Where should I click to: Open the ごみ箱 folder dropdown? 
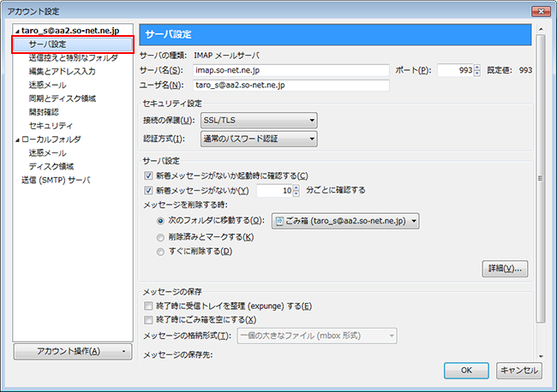tap(345, 221)
